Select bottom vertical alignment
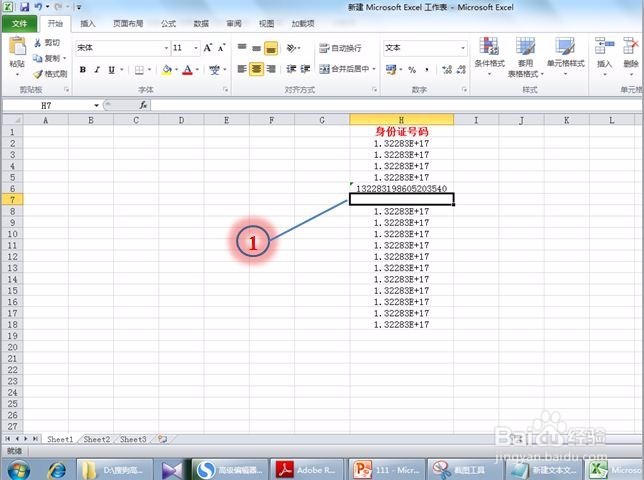The image size is (644, 480). [271, 48]
